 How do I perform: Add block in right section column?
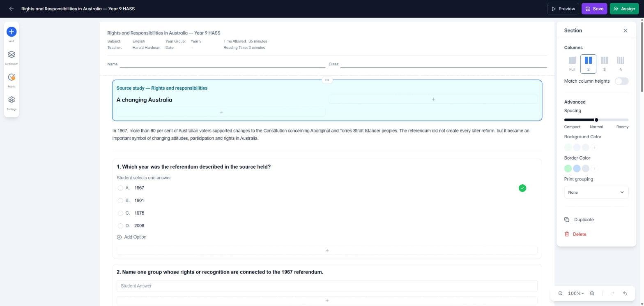[x=433, y=99]
